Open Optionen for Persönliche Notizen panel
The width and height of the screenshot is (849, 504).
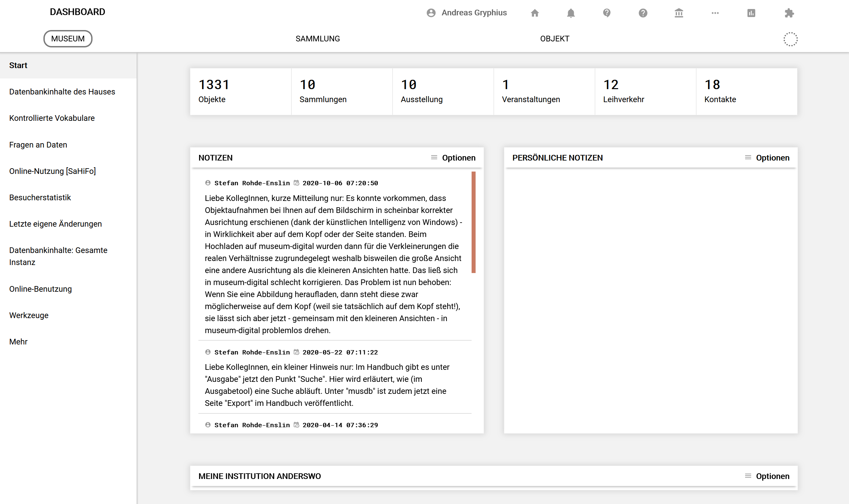click(x=772, y=158)
